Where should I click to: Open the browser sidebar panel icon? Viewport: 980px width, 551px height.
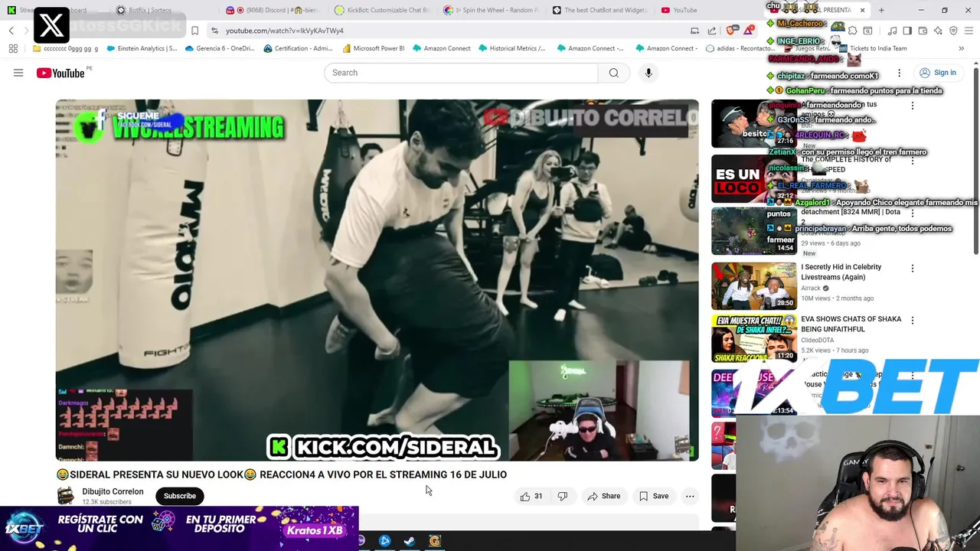pyautogui.click(x=907, y=31)
